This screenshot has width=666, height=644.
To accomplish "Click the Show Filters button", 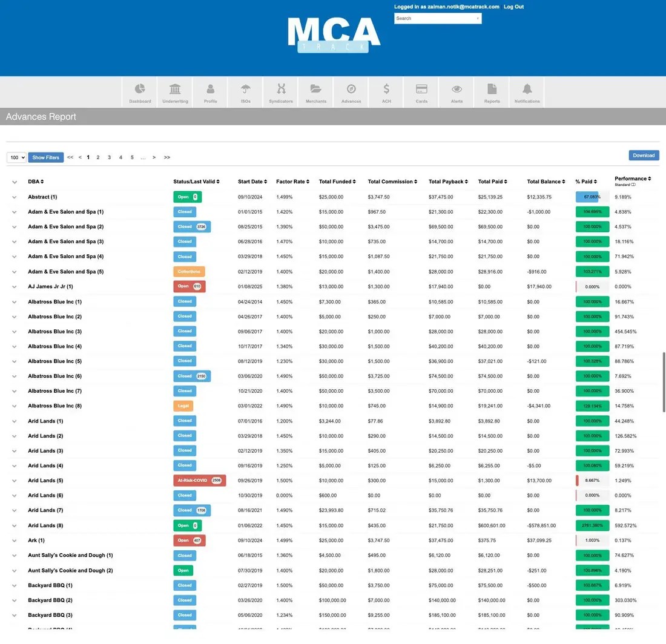I will (x=46, y=157).
